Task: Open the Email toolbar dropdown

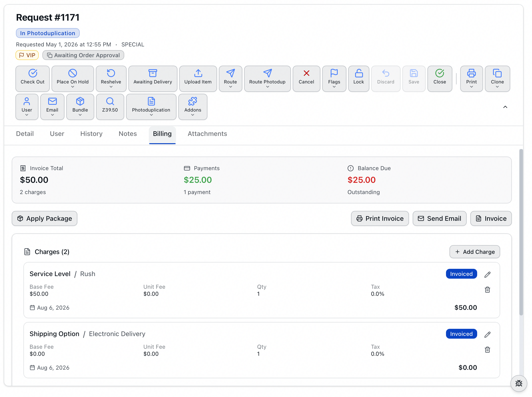Action: coord(52,107)
